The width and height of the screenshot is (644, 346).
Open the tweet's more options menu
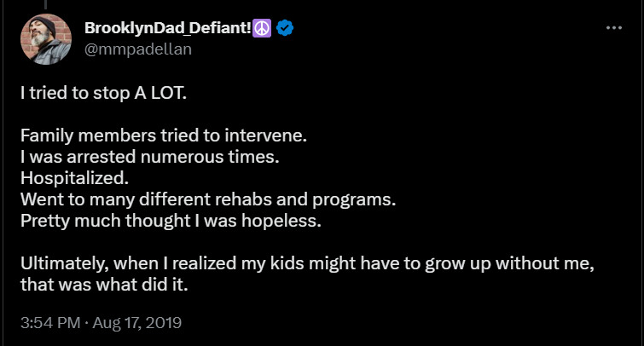click(x=613, y=28)
